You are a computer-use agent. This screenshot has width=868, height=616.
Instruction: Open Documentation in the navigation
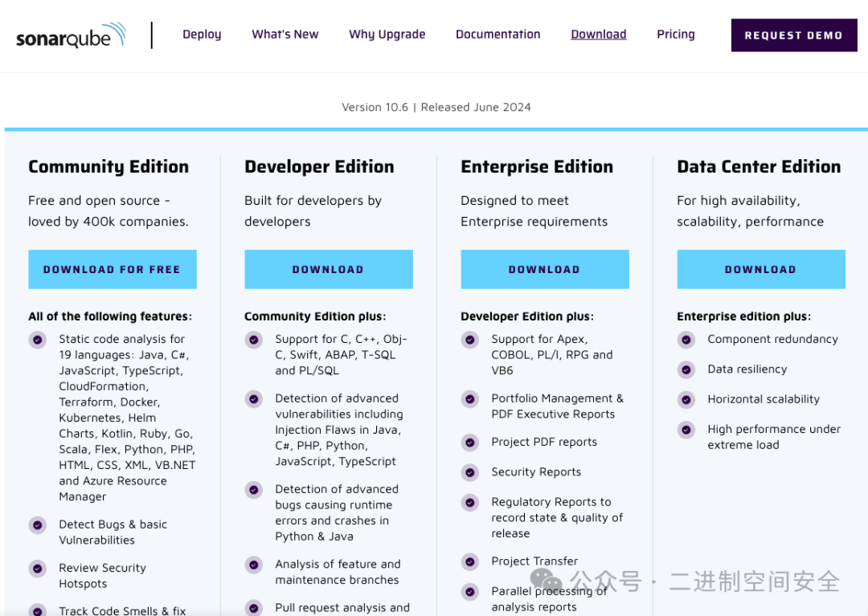tap(497, 35)
